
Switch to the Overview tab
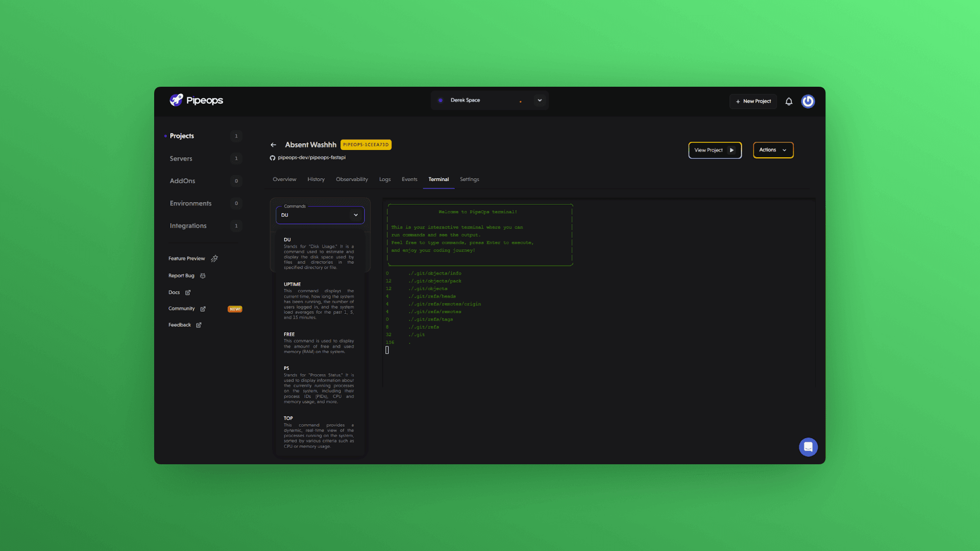[284, 180]
